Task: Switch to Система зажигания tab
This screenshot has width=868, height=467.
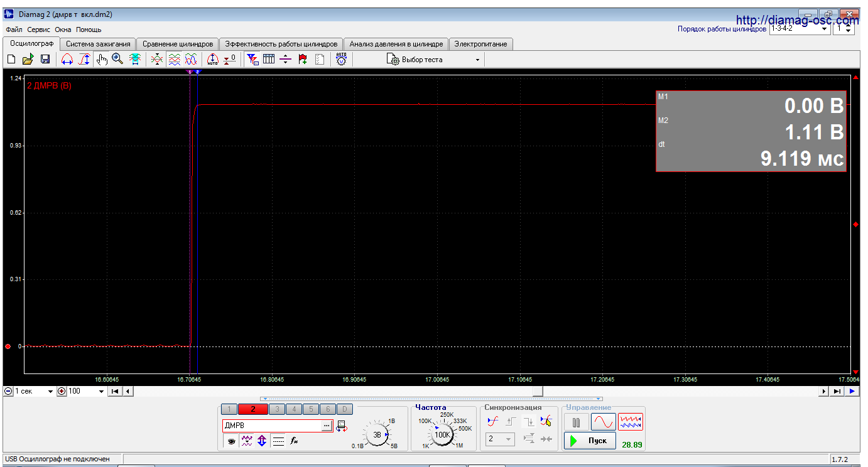Action: point(98,44)
